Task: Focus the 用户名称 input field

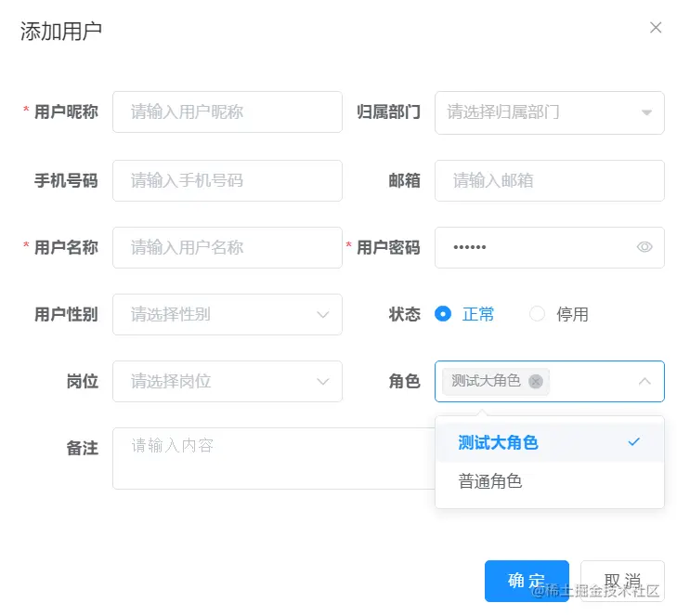Action: point(228,247)
